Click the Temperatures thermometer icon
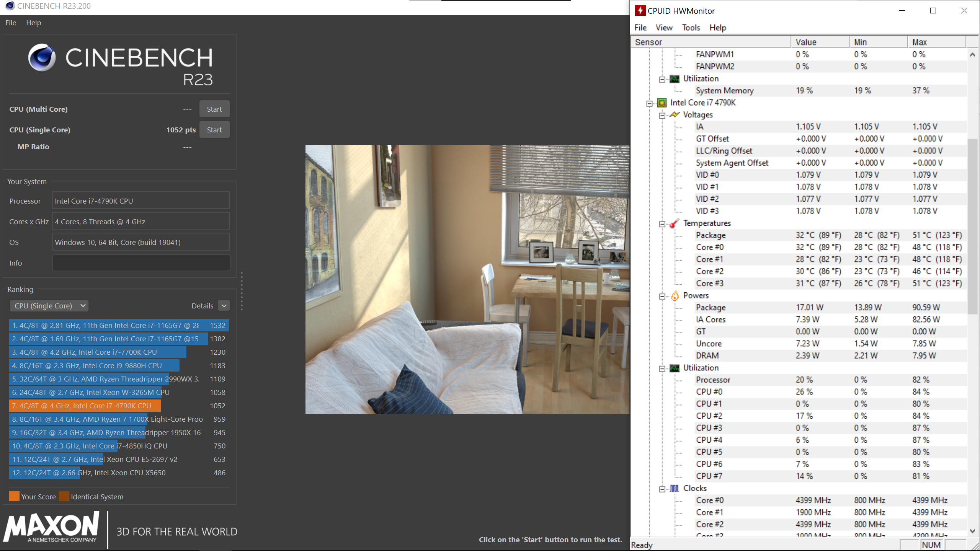The width and height of the screenshot is (980, 551). 675,223
